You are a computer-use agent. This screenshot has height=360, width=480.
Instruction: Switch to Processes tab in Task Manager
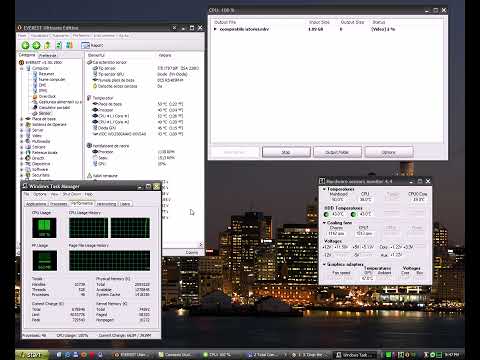[58, 204]
